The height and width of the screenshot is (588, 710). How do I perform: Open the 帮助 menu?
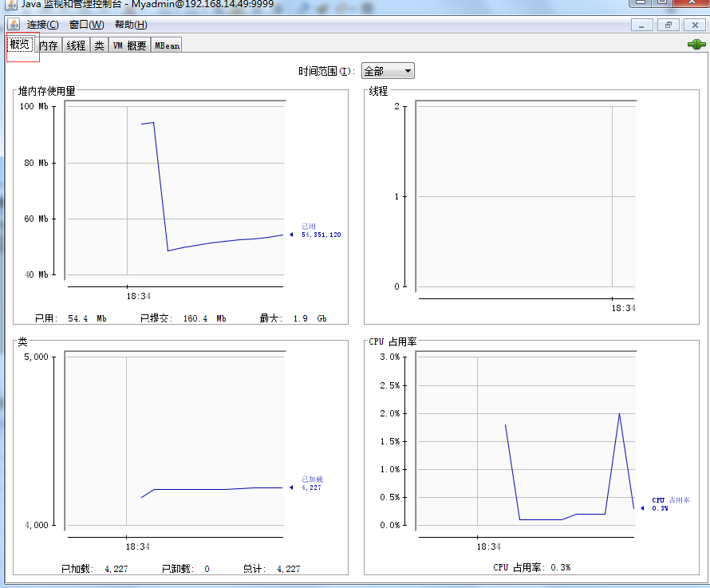coord(130,25)
